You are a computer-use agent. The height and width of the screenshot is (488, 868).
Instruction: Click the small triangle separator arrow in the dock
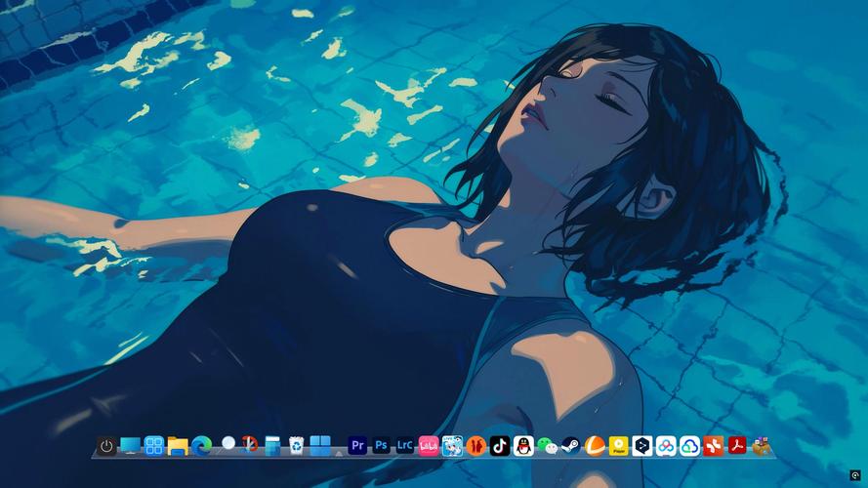tap(340, 453)
